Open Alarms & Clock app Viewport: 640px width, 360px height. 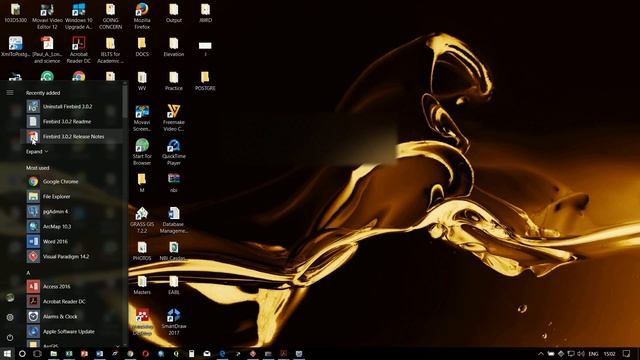[72, 317]
